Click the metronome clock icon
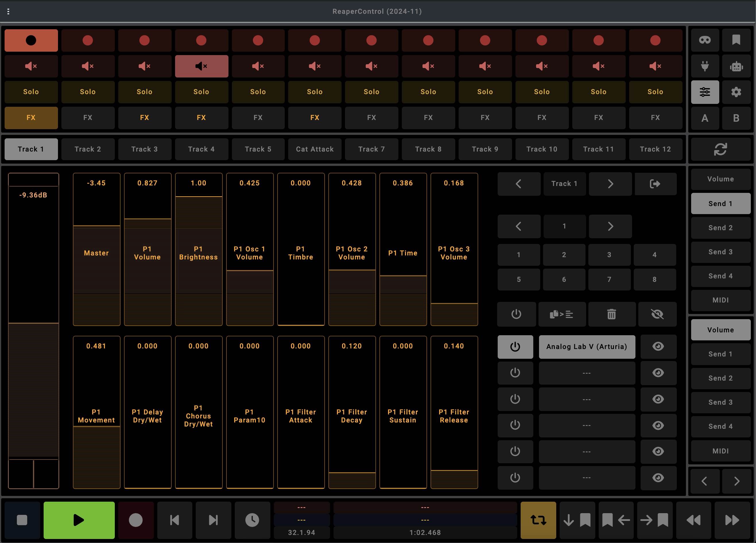756x543 pixels. (x=252, y=520)
